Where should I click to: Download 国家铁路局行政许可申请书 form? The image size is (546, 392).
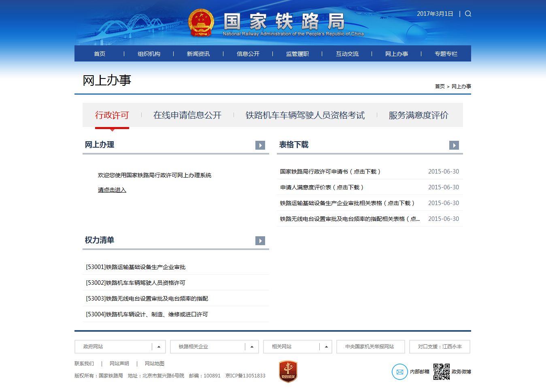pos(330,172)
